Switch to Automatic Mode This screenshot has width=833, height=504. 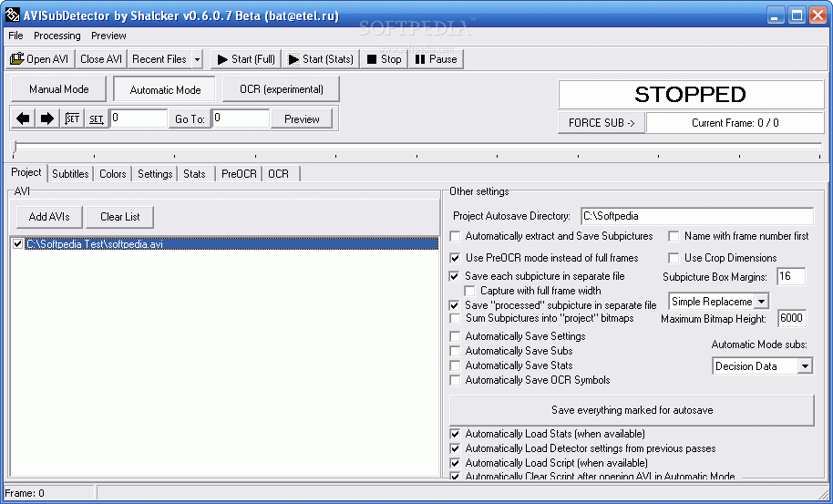coord(165,89)
